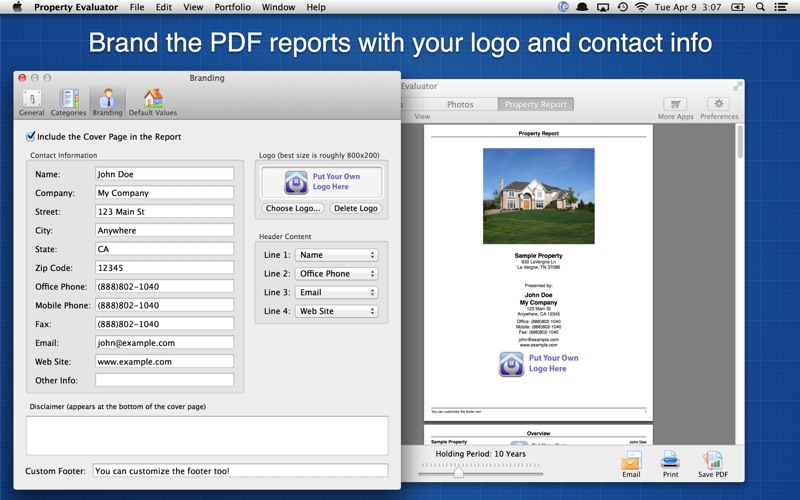The height and width of the screenshot is (500, 800).
Task: Toggle fullscreen on the Evaluator window
Action: 737,86
